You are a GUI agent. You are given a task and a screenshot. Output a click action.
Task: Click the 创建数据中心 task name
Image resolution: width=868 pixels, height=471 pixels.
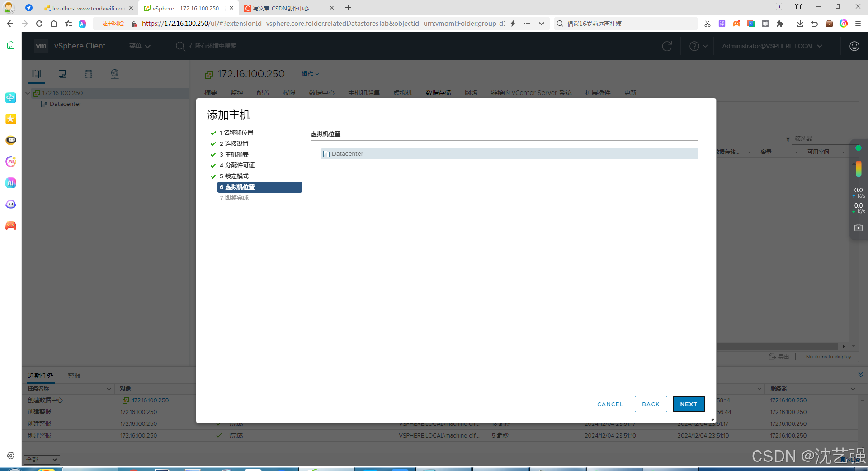click(45, 400)
